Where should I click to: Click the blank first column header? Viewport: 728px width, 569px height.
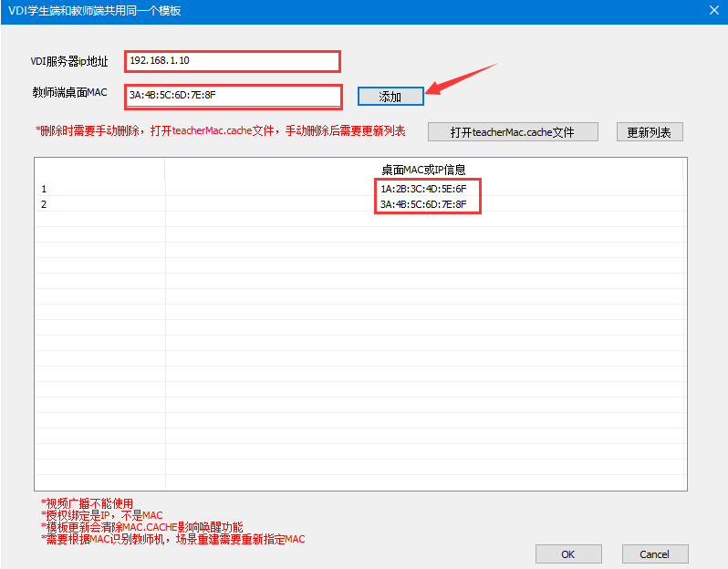99,170
